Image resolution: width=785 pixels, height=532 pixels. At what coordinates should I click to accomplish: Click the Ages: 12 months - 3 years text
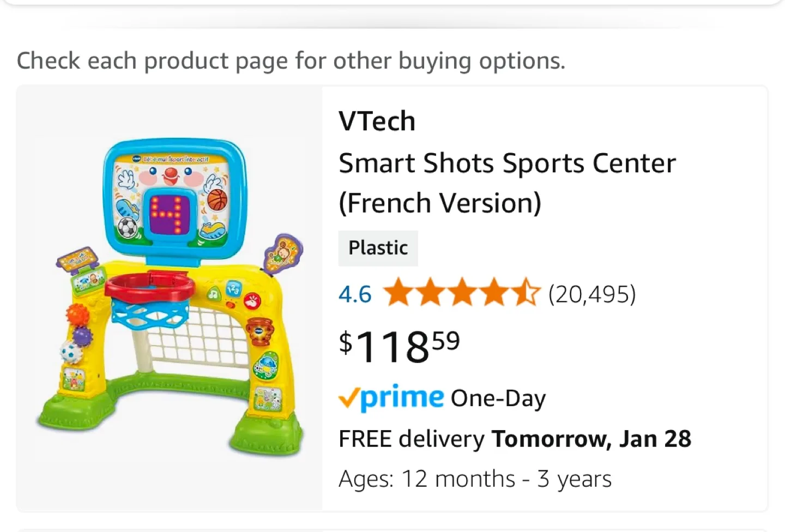(475, 478)
